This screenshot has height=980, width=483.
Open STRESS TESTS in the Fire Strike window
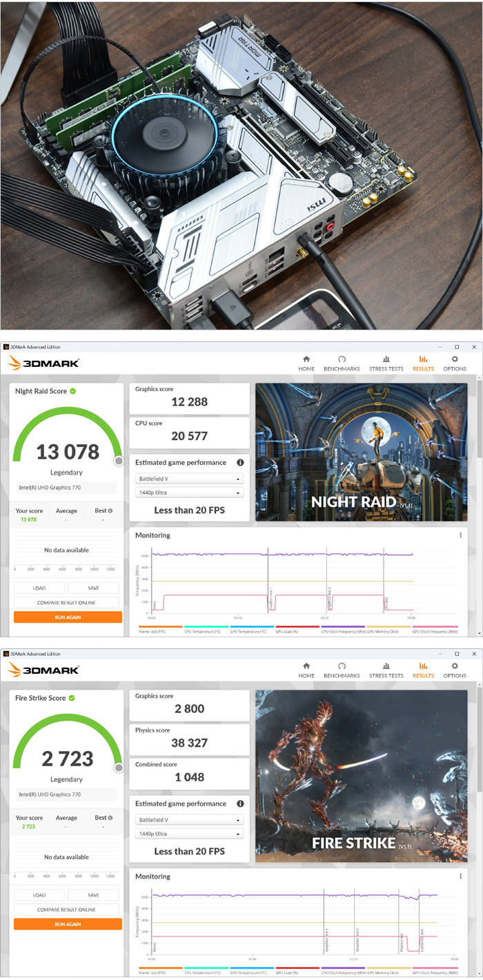pos(386,670)
